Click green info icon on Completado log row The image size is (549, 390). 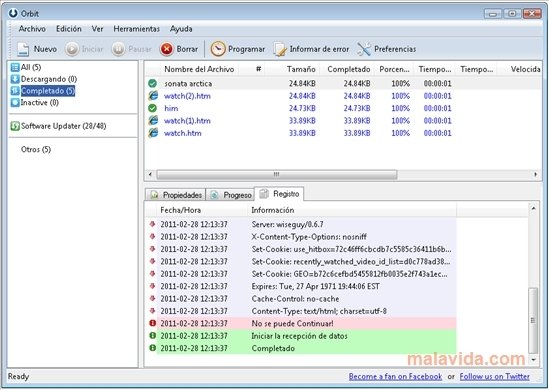153,348
